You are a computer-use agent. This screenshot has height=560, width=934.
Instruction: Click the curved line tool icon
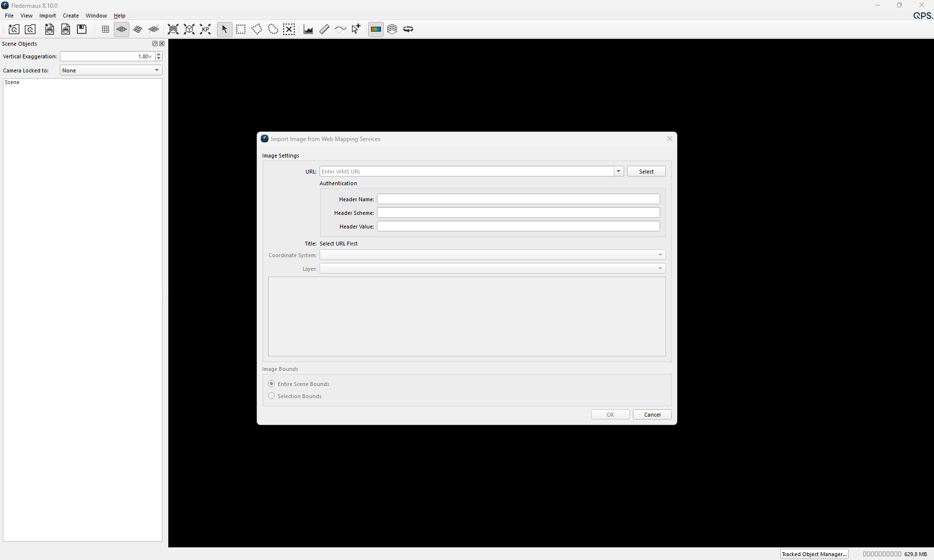(x=341, y=29)
